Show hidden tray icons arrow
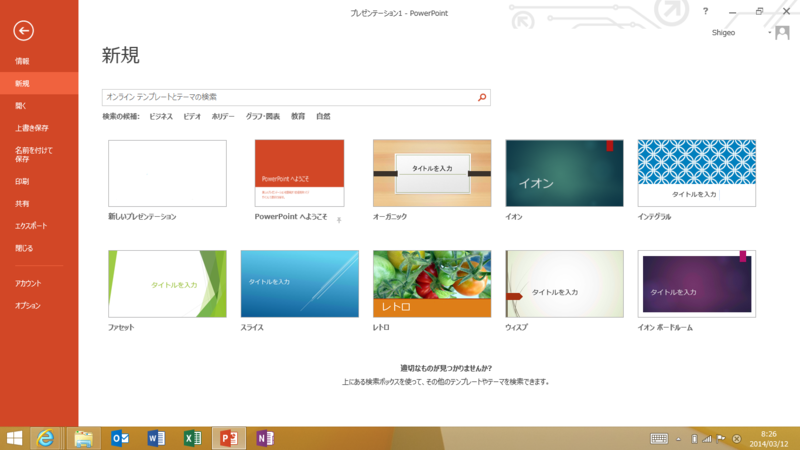The image size is (800, 450). click(x=679, y=439)
